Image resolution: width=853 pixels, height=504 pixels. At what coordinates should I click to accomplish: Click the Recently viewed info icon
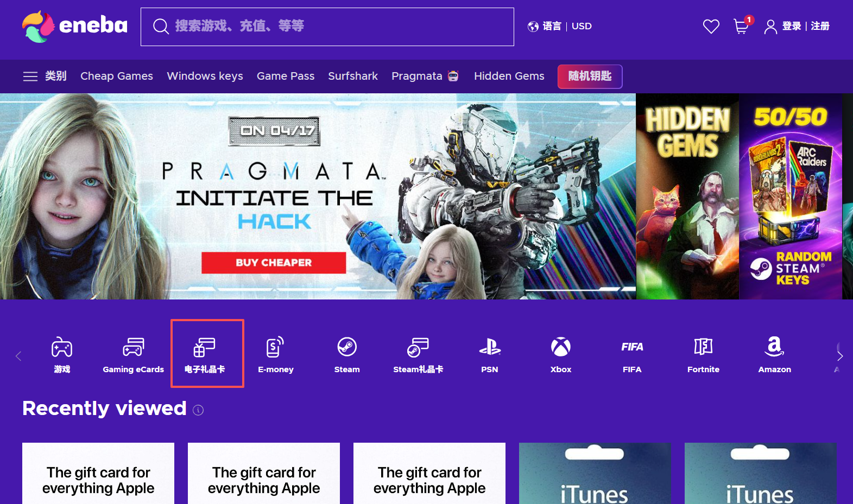click(x=198, y=410)
